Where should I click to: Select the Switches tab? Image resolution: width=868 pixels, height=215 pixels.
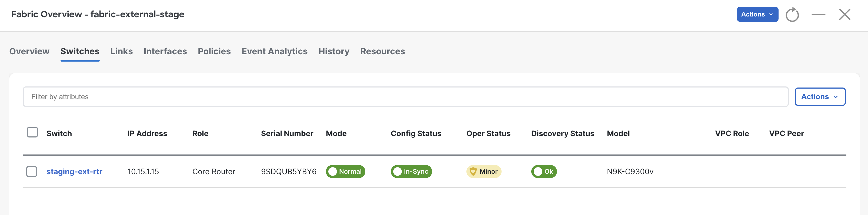point(80,51)
